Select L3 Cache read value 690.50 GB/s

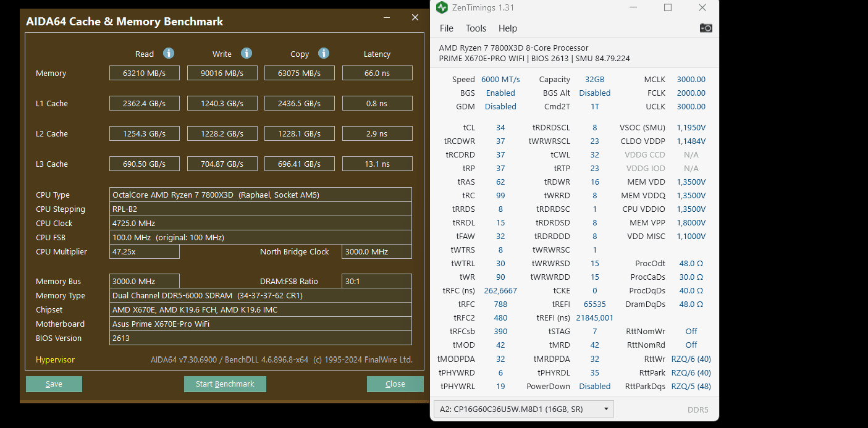pos(145,164)
